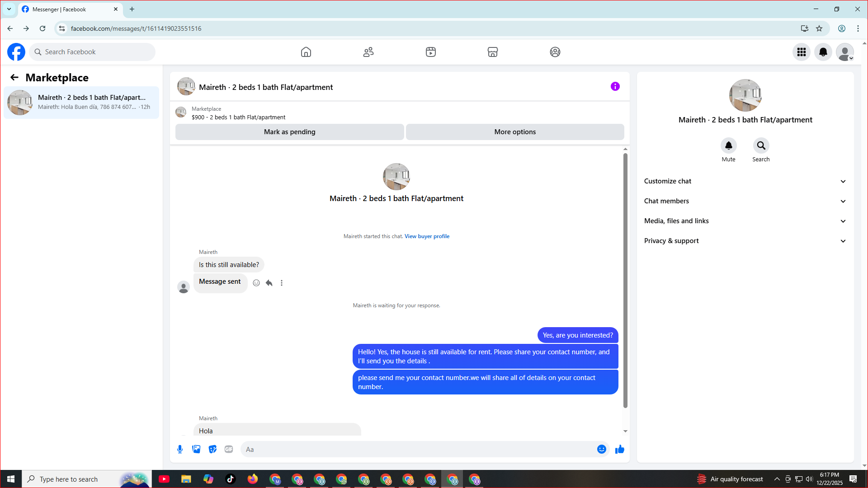
Task: Open Facebook notifications bell
Action: tap(823, 52)
